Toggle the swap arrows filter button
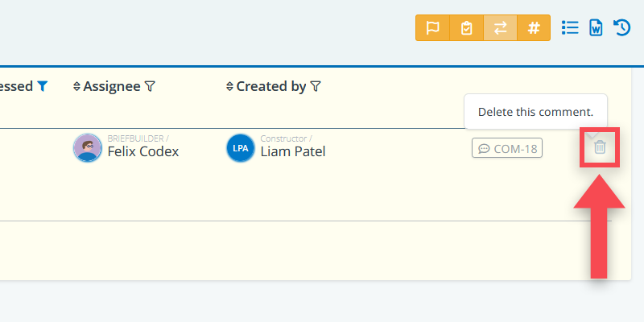The height and width of the screenshot is (322, 644). point(500,27)
